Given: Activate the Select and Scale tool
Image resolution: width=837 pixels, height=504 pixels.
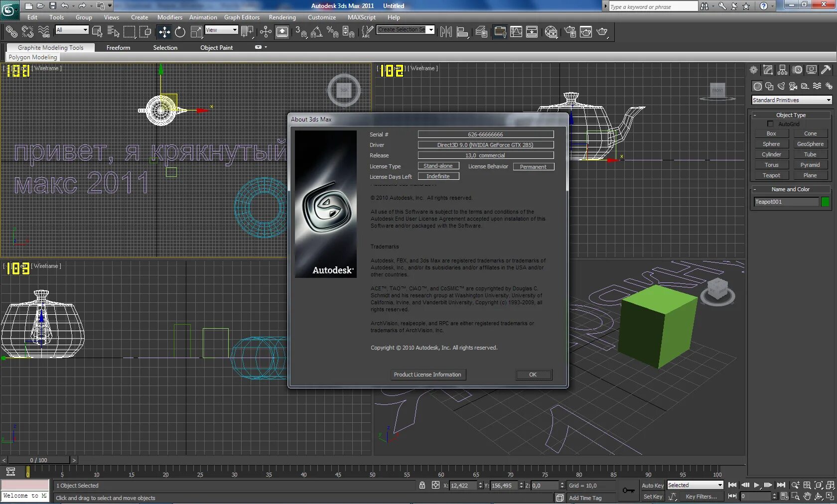Looking at the screenshot, I should [197, 32].
